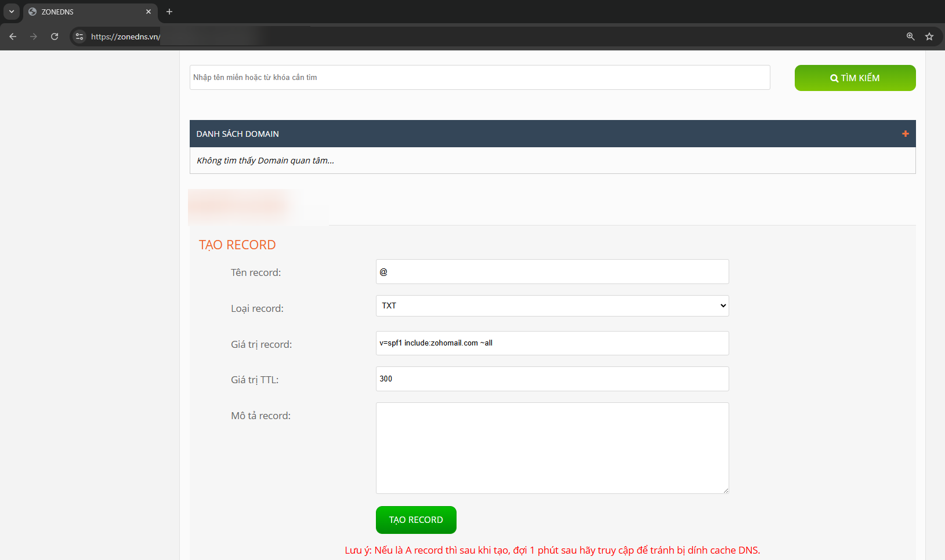Click the browser forward arrow

[34, 37]
